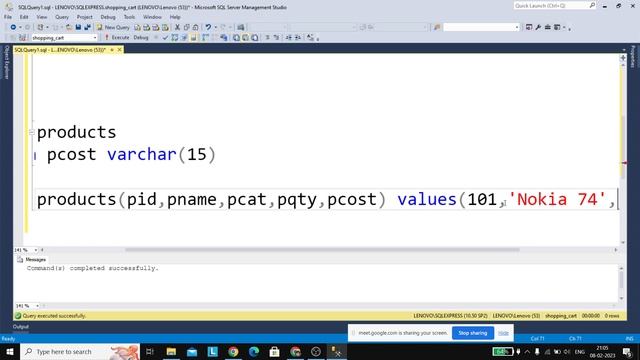Click the Open File folder icon

click(x=69, y=27)
